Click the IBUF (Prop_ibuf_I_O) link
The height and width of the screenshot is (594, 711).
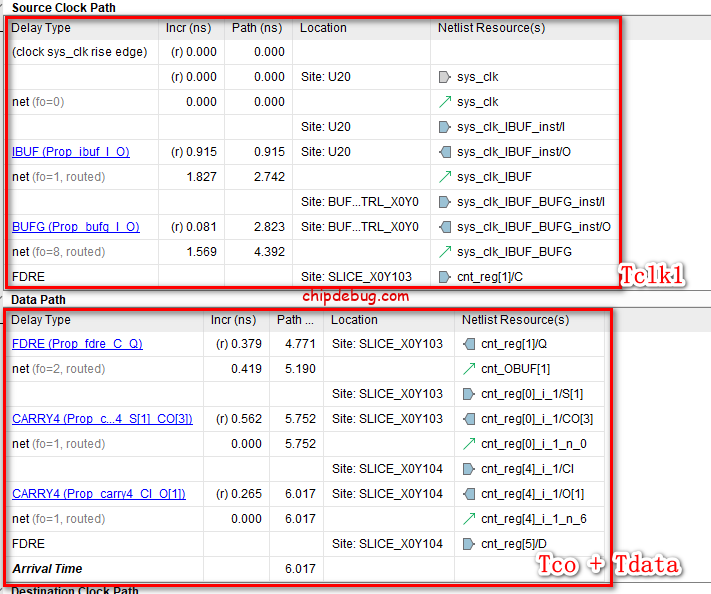70,152
